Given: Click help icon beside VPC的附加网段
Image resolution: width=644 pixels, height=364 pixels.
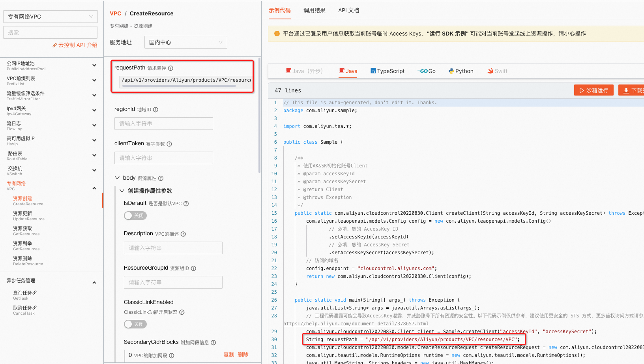Looking at the screenshot, I should [172, 356].
